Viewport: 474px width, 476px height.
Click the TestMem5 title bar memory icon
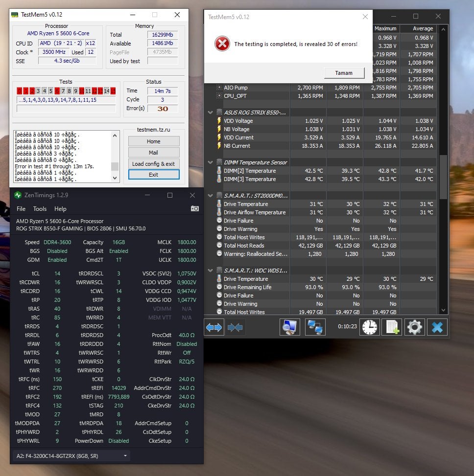(x=15, y=15)
